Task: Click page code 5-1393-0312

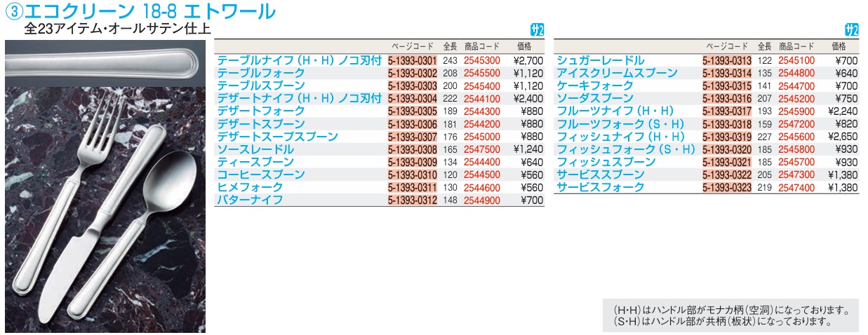Action: point(413,200)
